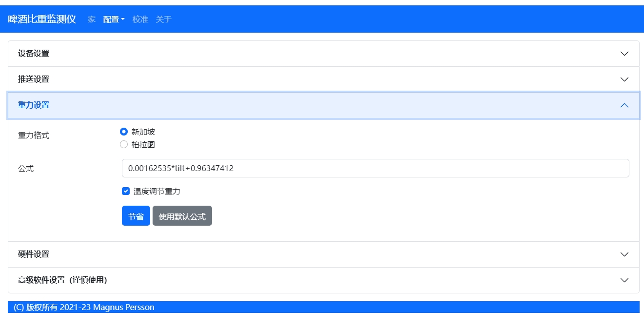Open the 配置 dropdown menu

point(114,19)
